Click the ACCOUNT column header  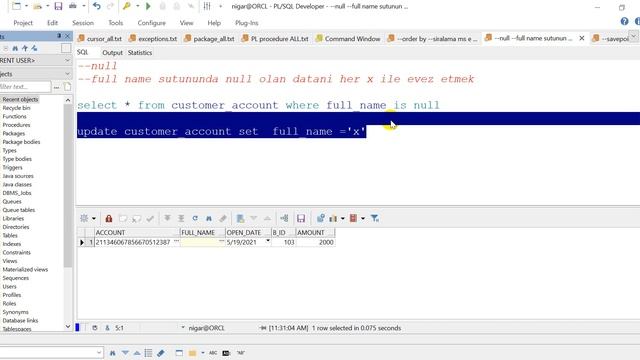tap(137, 233)
